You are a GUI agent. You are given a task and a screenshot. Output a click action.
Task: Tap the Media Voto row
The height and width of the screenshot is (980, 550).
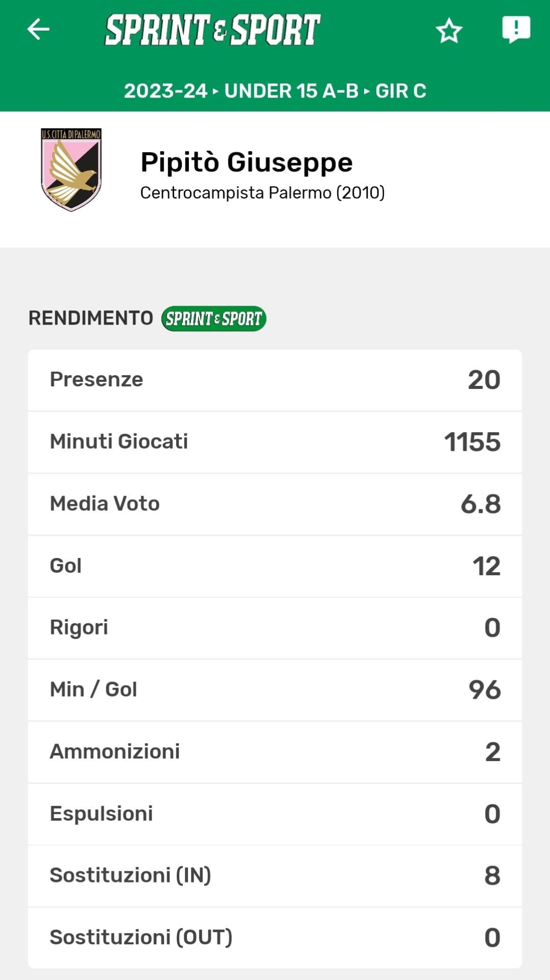pos(275,504)
